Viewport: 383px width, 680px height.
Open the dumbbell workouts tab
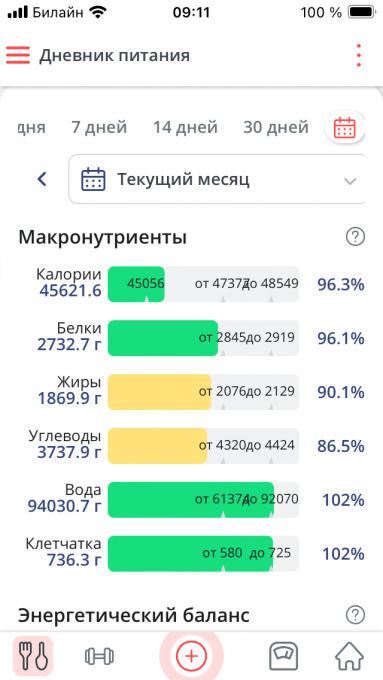99,656
